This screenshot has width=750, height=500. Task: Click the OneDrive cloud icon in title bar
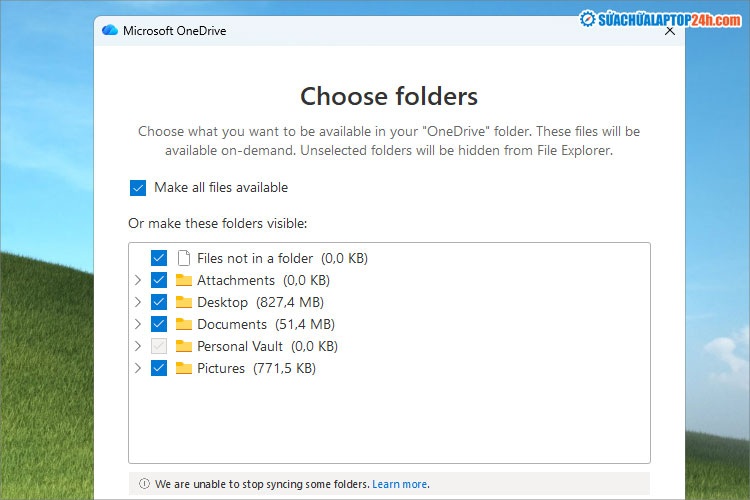(110, 30)
